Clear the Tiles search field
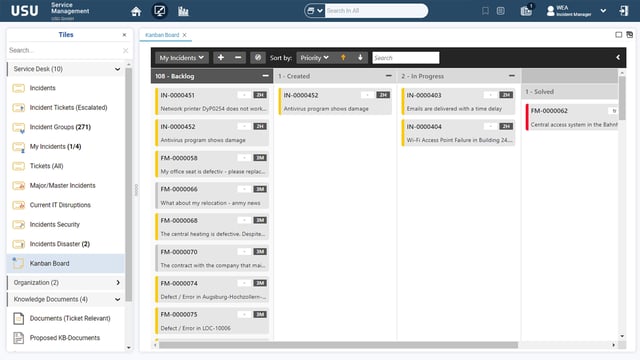The image size is (640, 360). (125, 51)
